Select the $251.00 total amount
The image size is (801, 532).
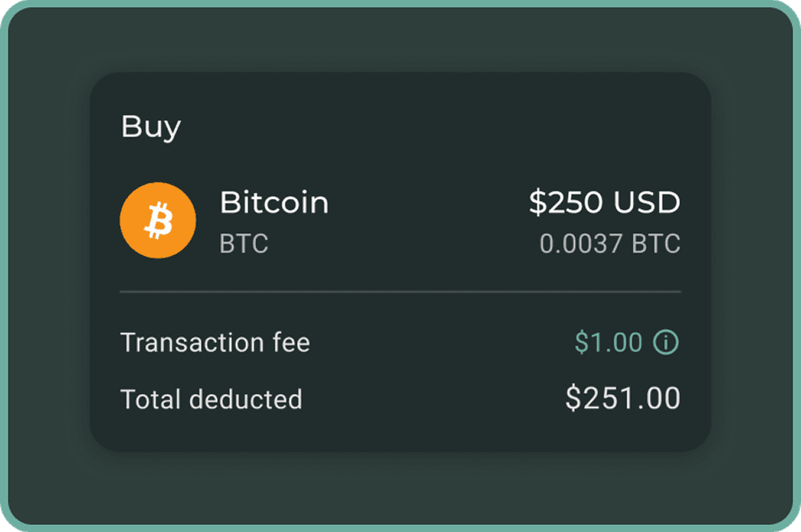tap(624, 399)
